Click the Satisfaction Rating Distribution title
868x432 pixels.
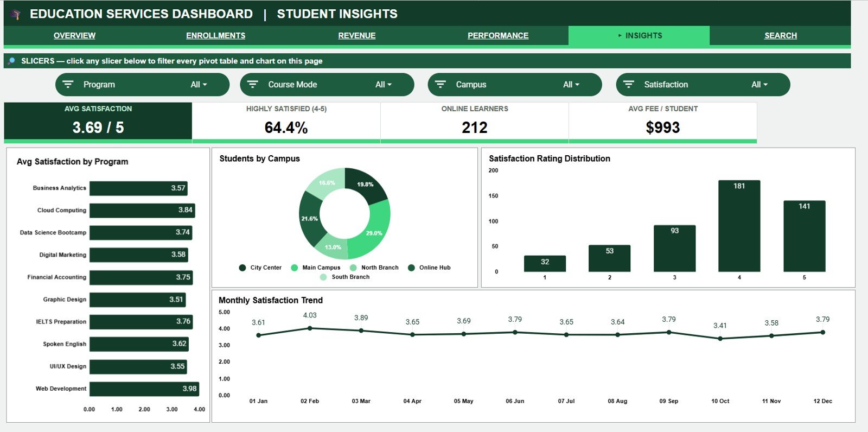(550, 158)
